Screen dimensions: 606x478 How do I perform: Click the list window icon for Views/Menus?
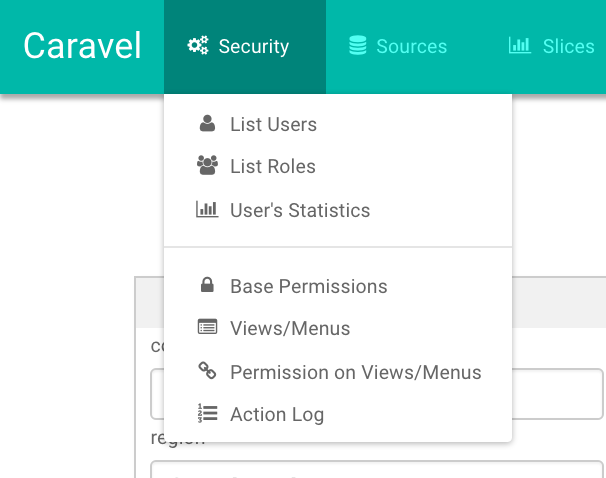tap(207, 328)
